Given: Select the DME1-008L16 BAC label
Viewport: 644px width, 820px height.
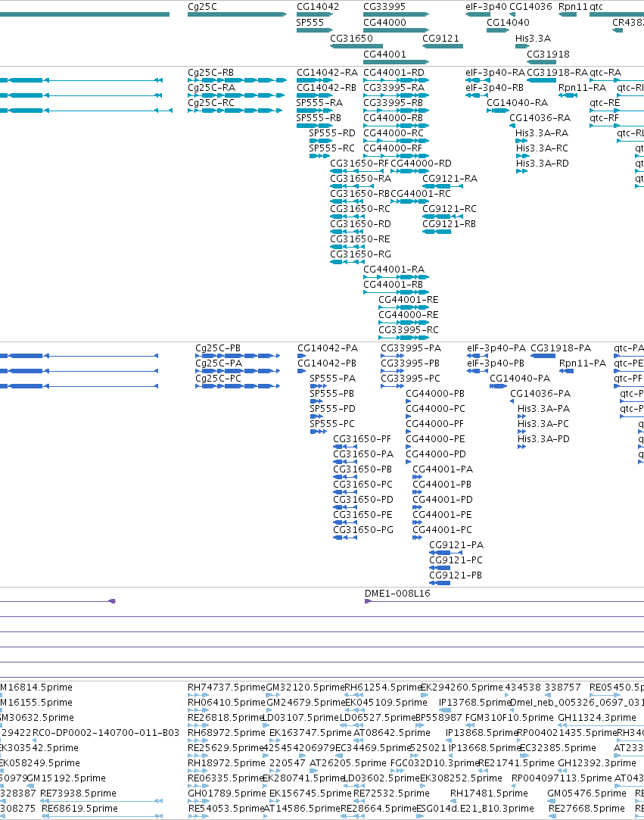Looking at the screenshot, I should pyautogui.click(x=397, y=594).
